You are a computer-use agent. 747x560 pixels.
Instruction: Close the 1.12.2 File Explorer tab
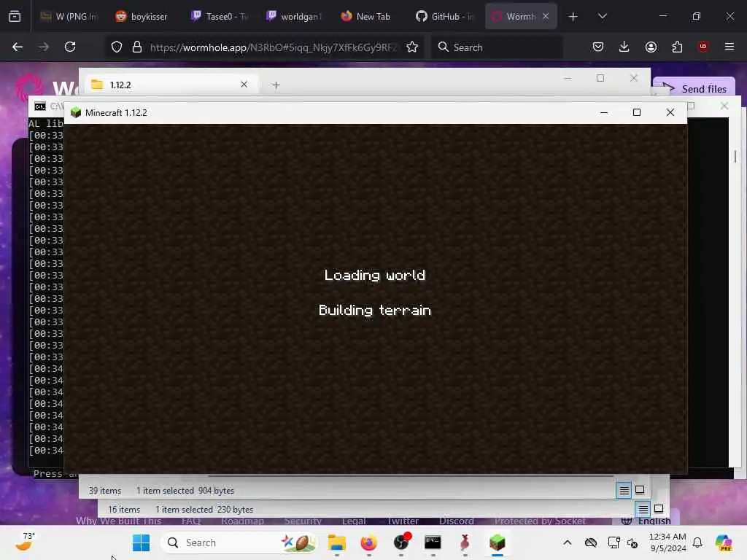(x=244, y=85)
